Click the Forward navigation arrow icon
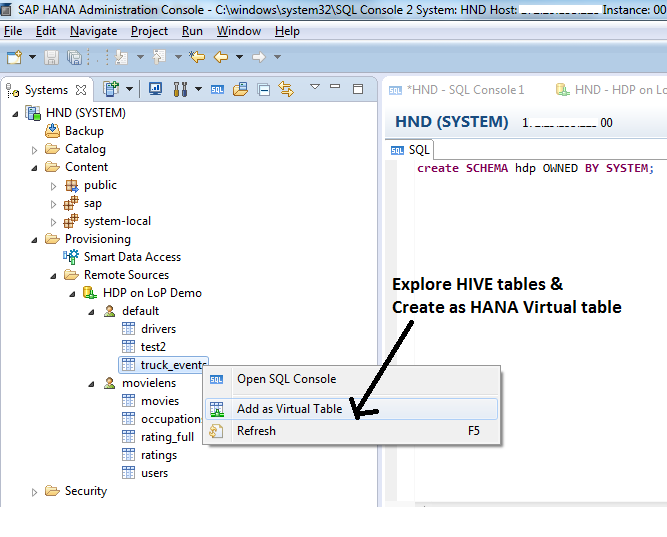 coord(259,57)
